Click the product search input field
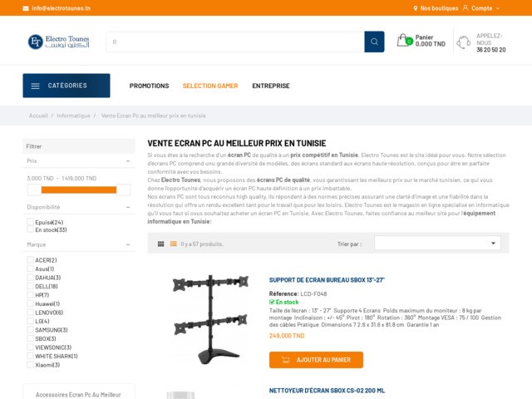This screenshot has width=532, height=399. tap(235, 42)
